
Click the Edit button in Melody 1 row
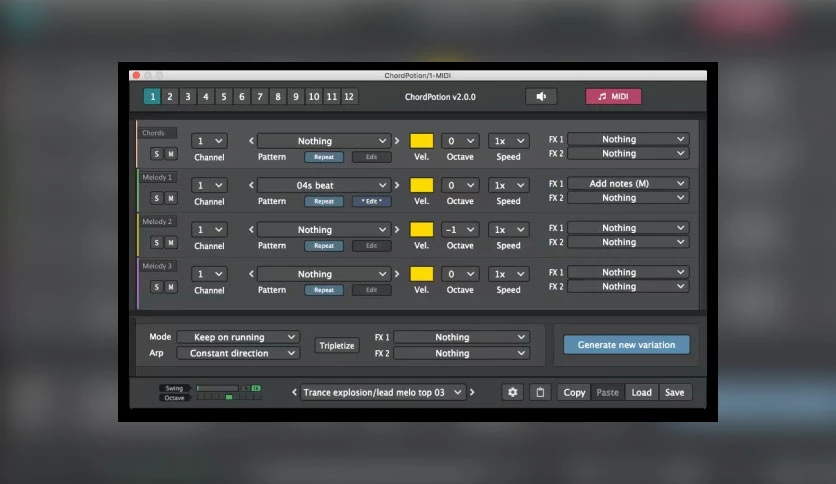coord(372,201)
